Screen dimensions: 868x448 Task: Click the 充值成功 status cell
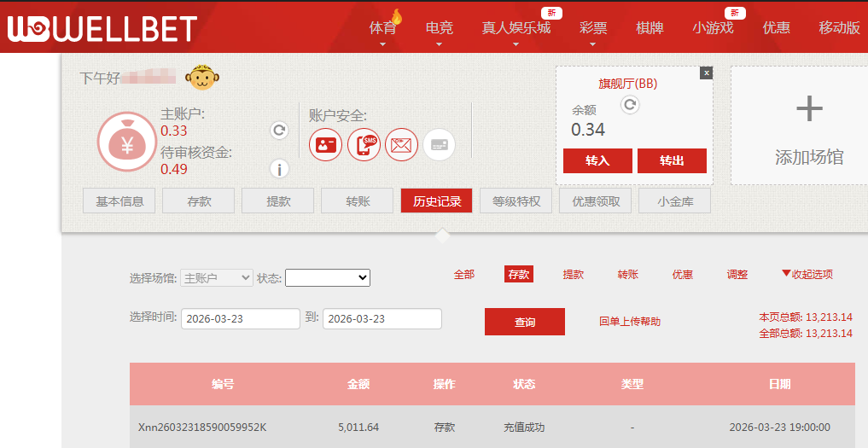click(524, 428)
